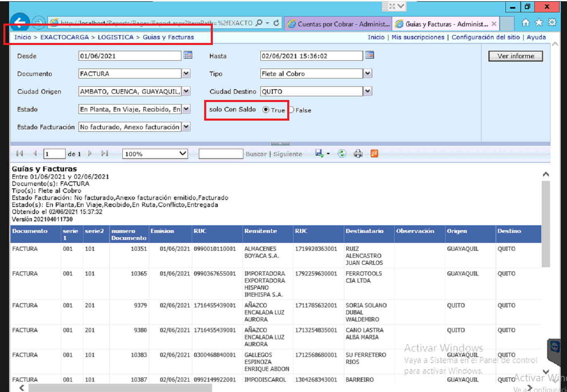Click the export save disk icon

click(319, 154)
